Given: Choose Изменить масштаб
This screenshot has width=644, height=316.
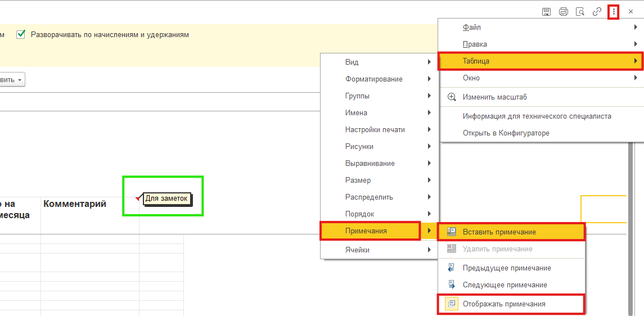Looking at the screenshot, I should click(x=541, y=97).
